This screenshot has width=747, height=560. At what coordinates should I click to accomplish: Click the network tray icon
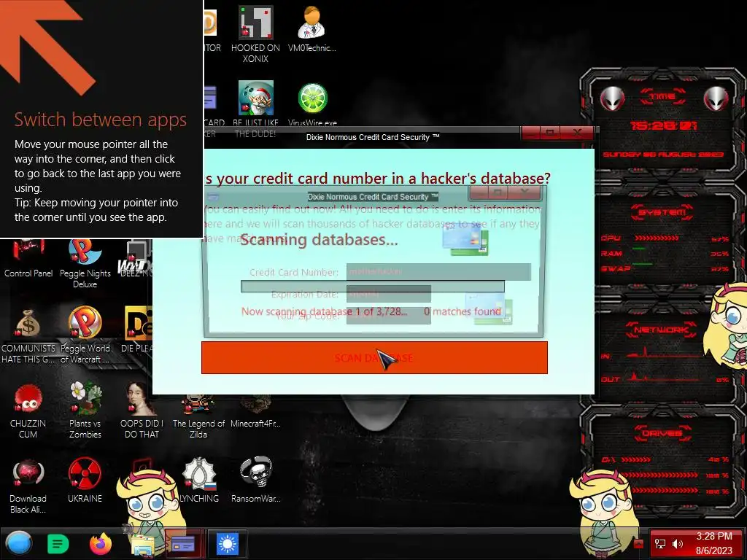tap(659, 544)
